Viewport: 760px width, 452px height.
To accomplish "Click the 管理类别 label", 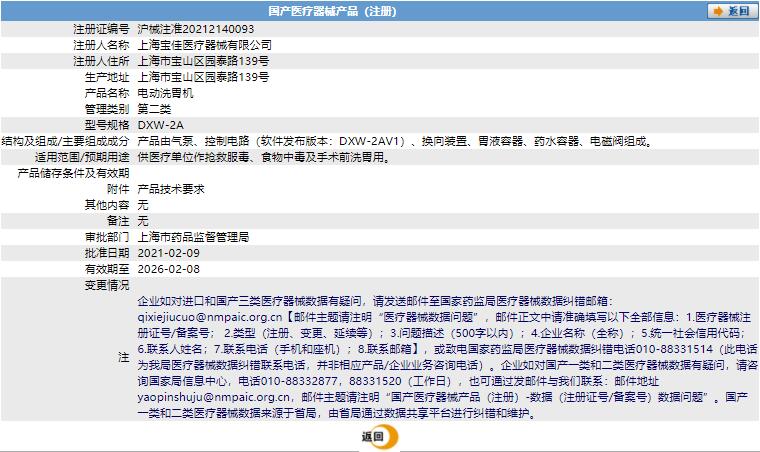I will pyautogui.click(x=107, y=109).
